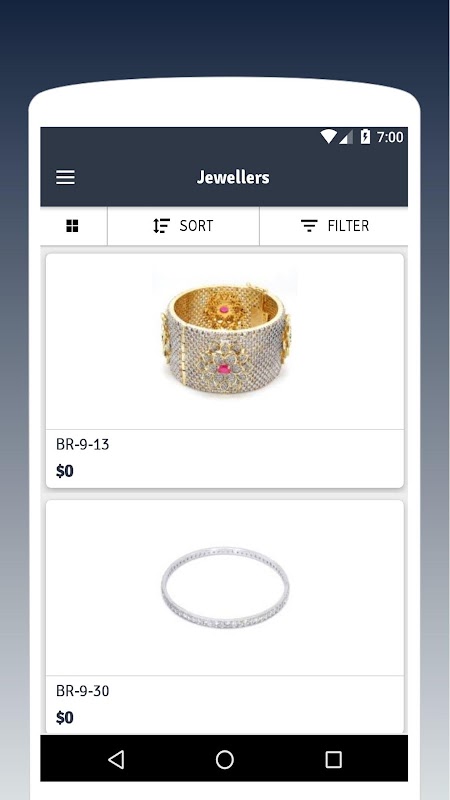Tap the Android home circle
The height and width of the screenshot is (800, 450).
224,760
